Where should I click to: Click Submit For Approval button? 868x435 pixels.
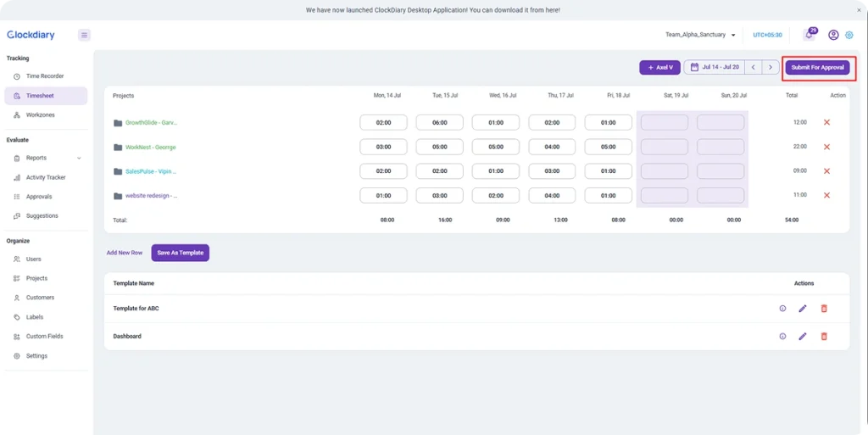817,68
